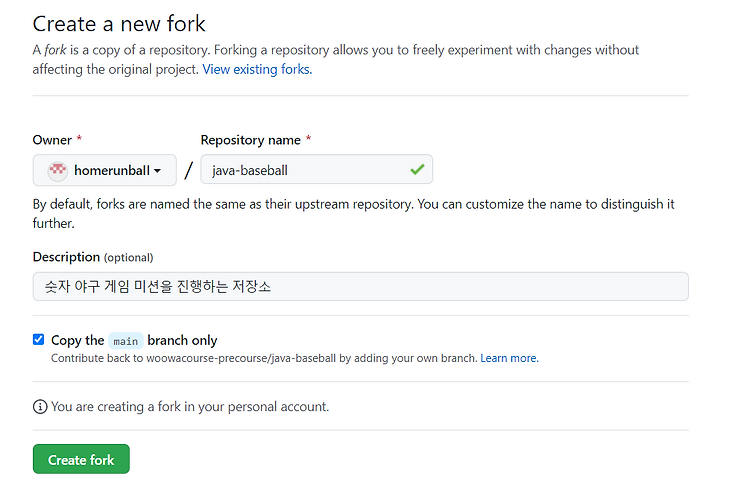Click the Description (optional) label
The image size is (750, 502).
coord(93,257)
